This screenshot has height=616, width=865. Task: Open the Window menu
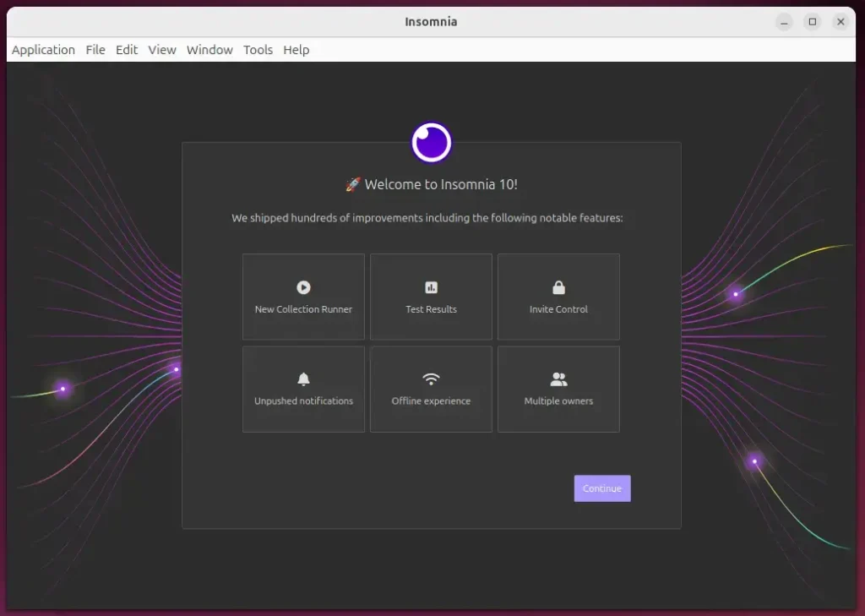(209, 50)
